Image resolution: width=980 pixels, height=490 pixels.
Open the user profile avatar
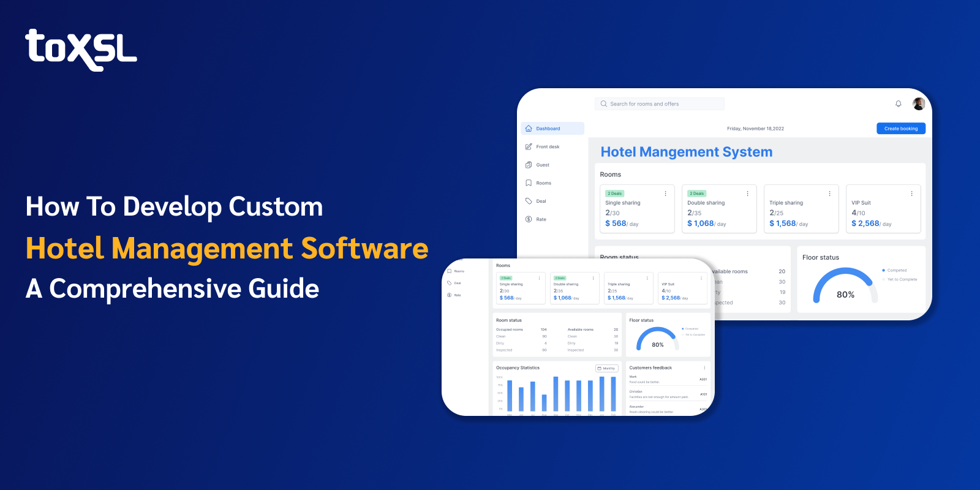tap(918, 104)
